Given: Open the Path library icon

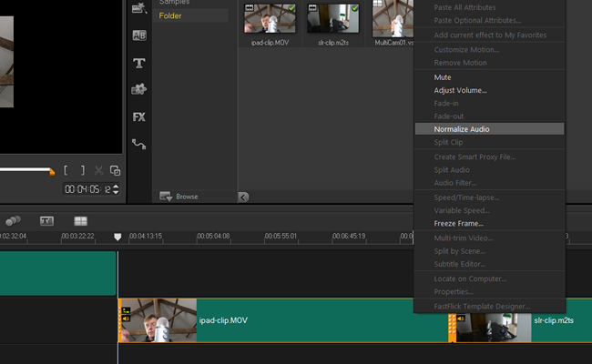Looking at the screenshot, I should point(139,144).
